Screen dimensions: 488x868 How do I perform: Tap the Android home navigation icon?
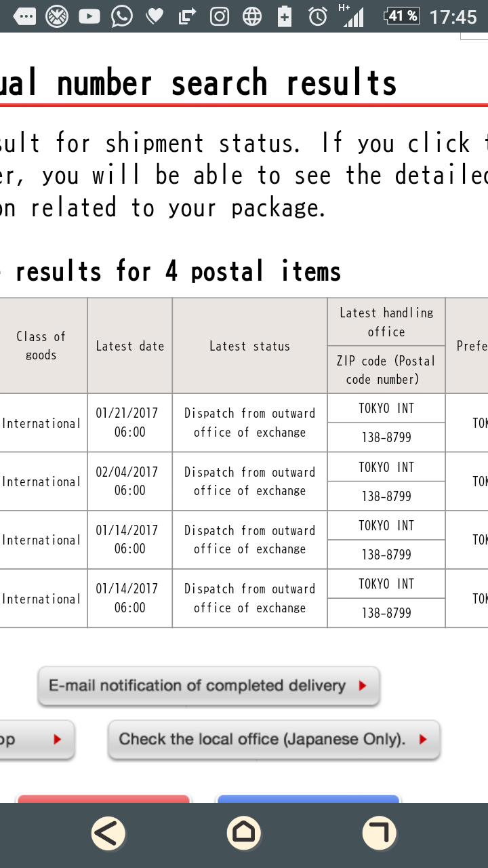click(244, 833)
